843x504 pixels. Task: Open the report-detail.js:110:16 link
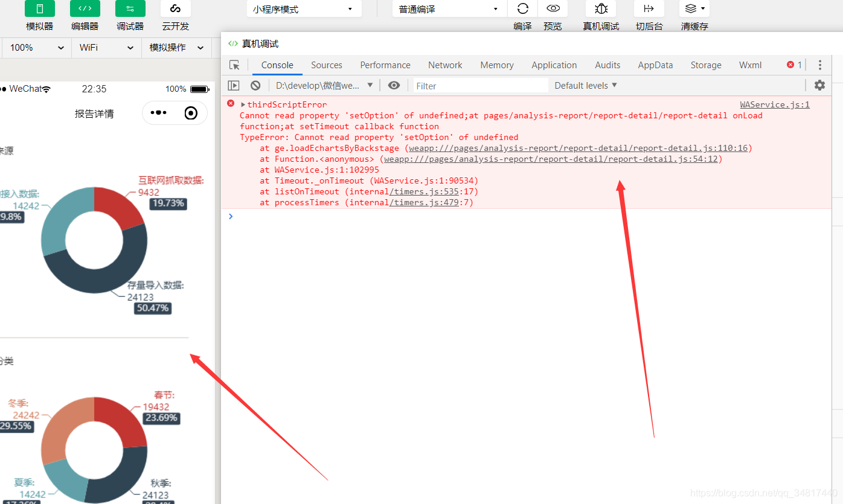click(578, 148)
